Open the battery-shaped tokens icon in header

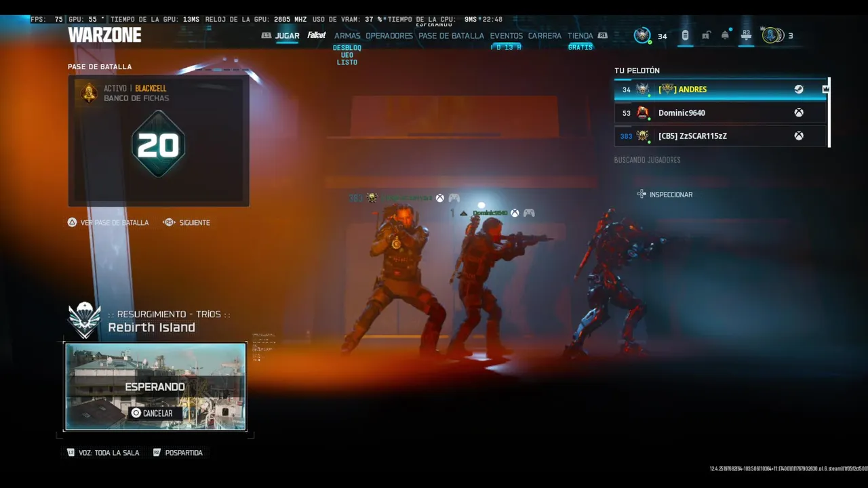pyautogui.click(x=685, y=35)
